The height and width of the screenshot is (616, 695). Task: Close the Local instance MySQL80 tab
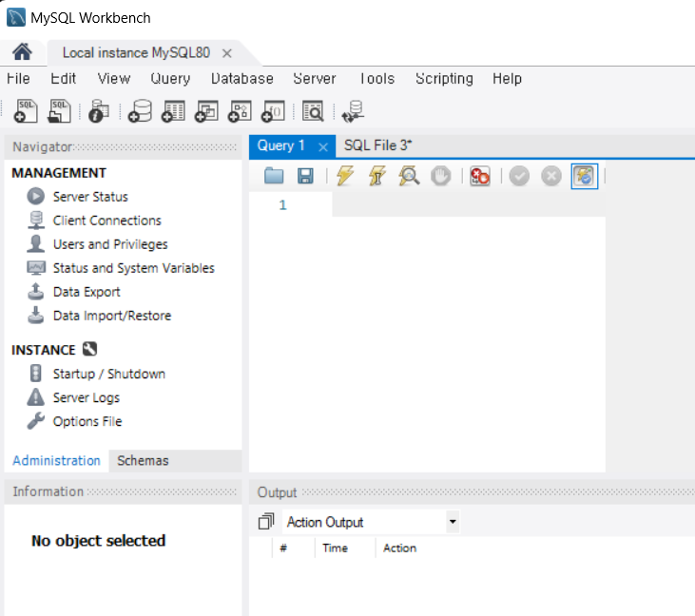click(x=227, y=53)
